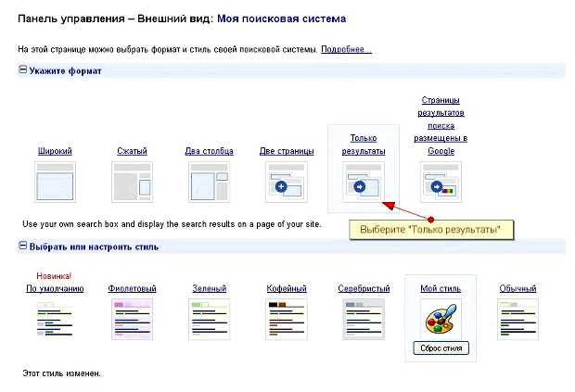Select the Две страницы layout icon
Viewport: 575px width, 392px height.
tap(286, 180)
